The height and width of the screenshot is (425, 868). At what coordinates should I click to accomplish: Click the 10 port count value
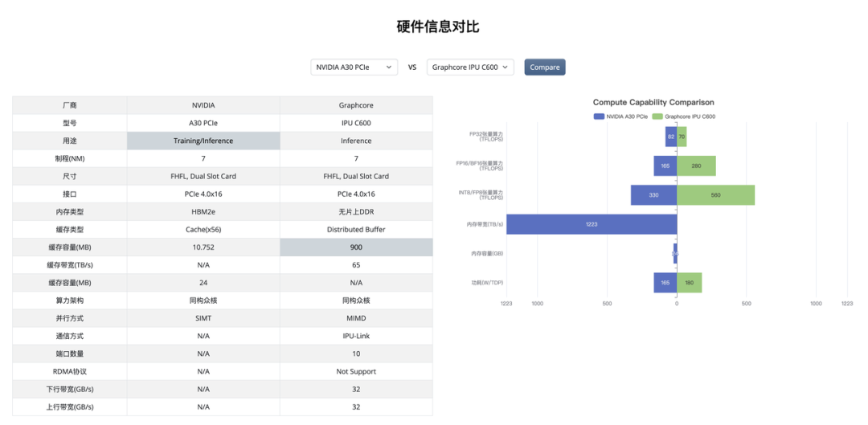(356, 353)
